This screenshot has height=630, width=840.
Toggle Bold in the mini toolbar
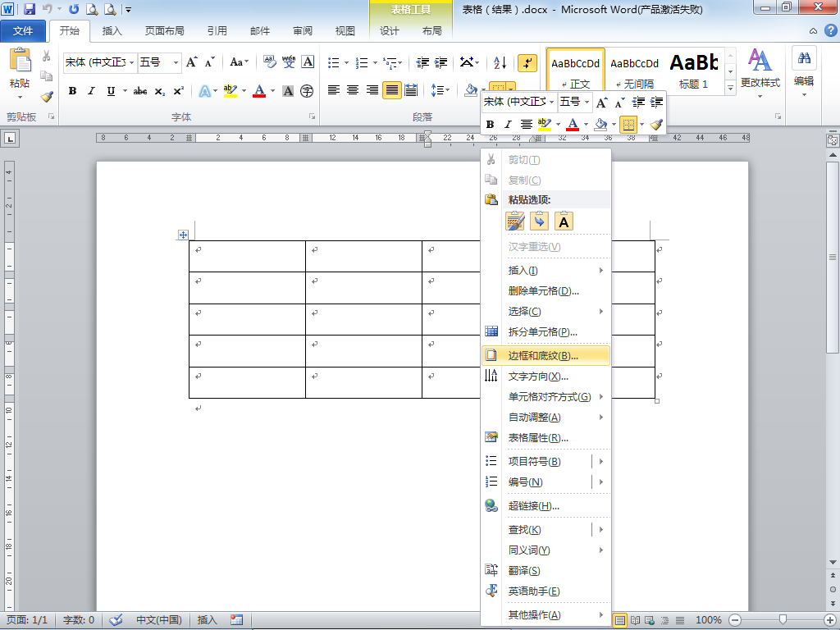[491, 125]
